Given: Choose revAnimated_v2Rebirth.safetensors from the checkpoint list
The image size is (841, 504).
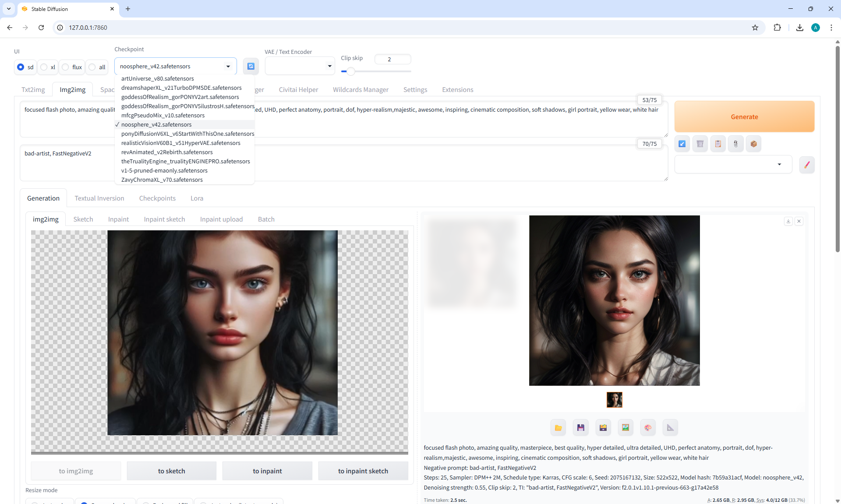Looking at the screenshot, I should [167, 152].
